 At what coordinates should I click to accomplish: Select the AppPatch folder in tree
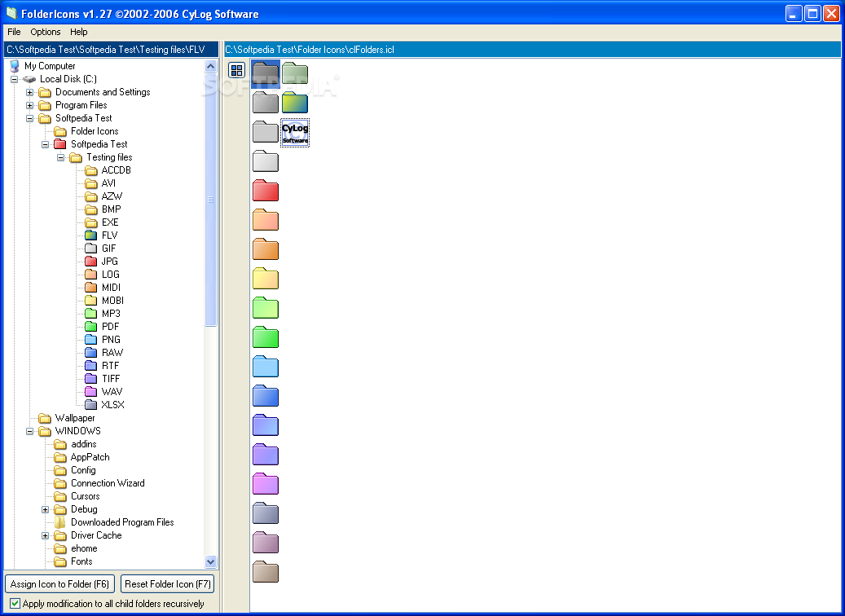[90, 457]
